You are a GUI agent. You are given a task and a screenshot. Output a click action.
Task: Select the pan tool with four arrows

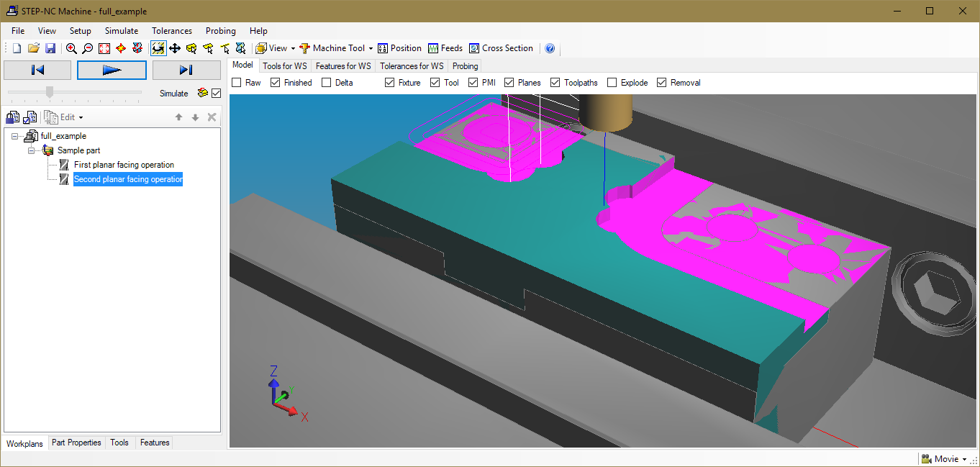pos(175,48)
